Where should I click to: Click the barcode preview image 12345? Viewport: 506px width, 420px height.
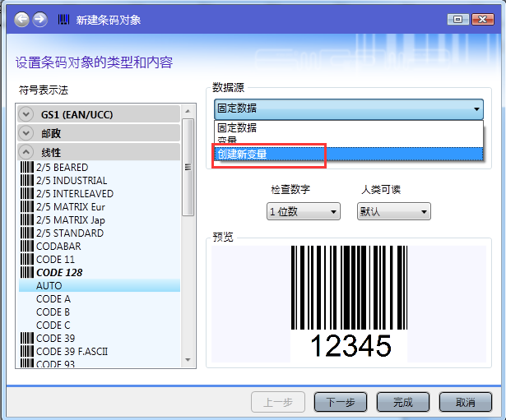coord(349,303)
